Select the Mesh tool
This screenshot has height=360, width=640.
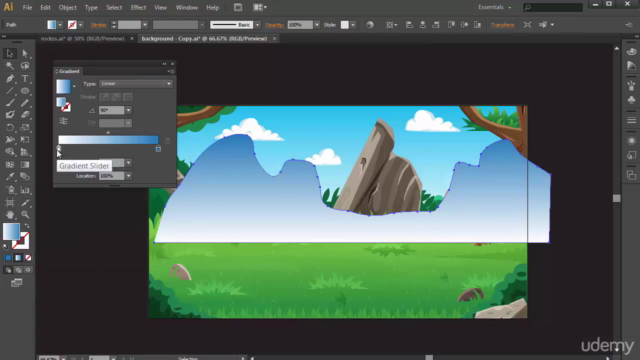click(10, 164)
